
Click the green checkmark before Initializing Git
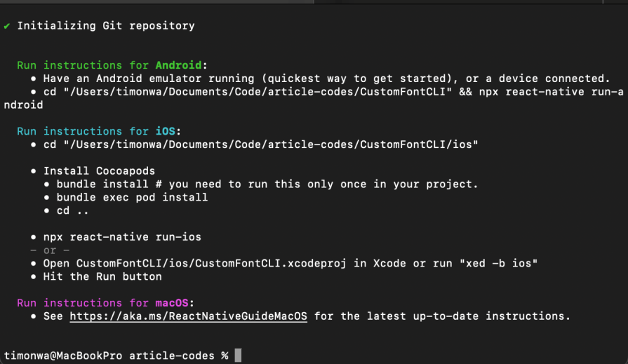(6, 26)
